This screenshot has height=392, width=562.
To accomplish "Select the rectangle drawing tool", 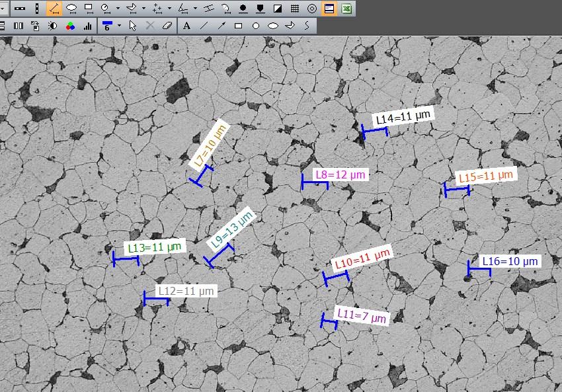I will pos(238,26).
